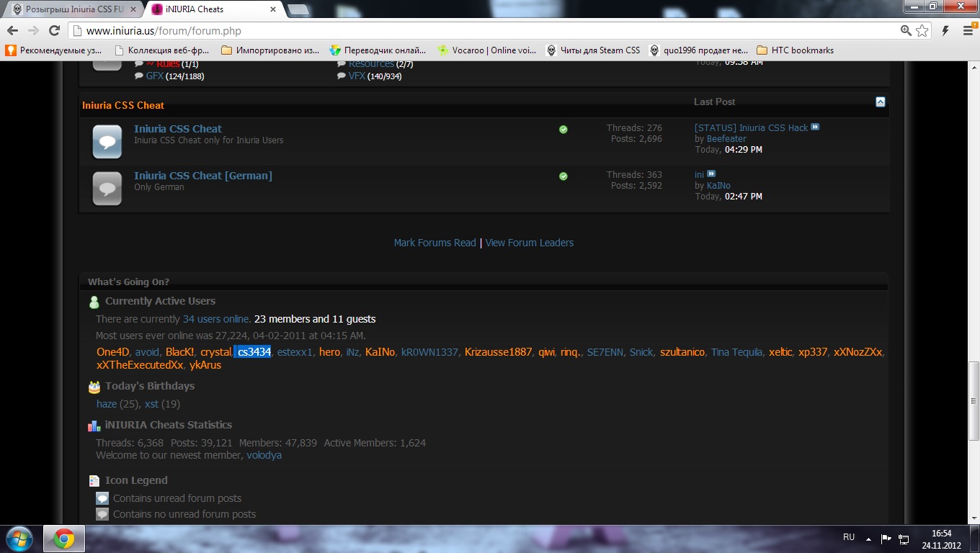Open user ykArus's profile
980x553 pixels.
tap(205, 365)
